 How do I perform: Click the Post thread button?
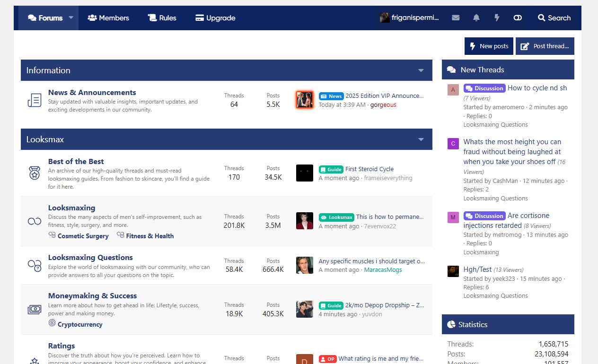545,46
